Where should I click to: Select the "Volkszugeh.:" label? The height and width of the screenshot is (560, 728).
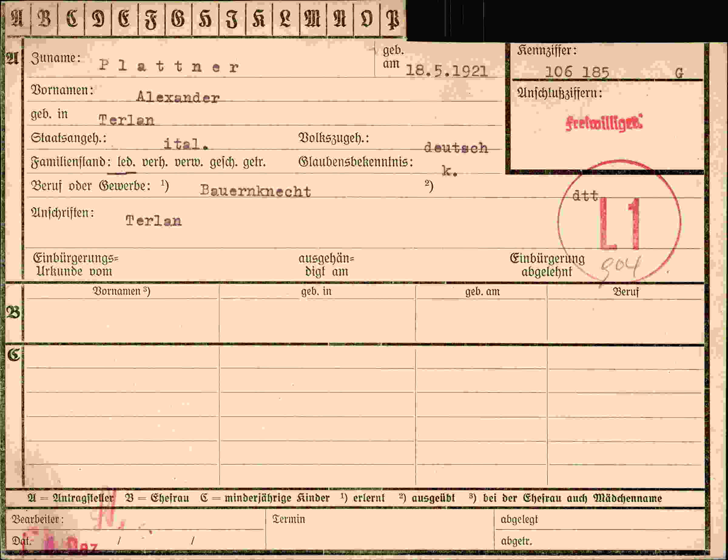click(x=334, y=138)
